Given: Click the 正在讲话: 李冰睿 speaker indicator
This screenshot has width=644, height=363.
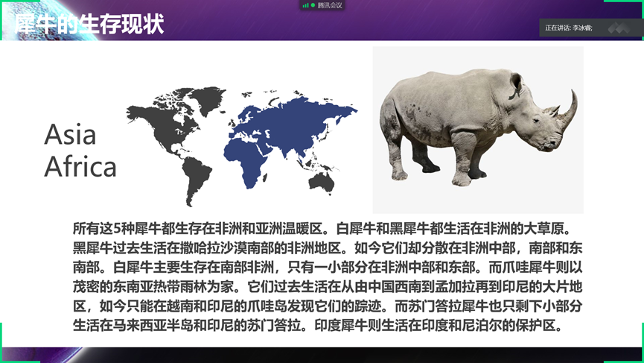Looking at the screenshot, I should (569, 28).
